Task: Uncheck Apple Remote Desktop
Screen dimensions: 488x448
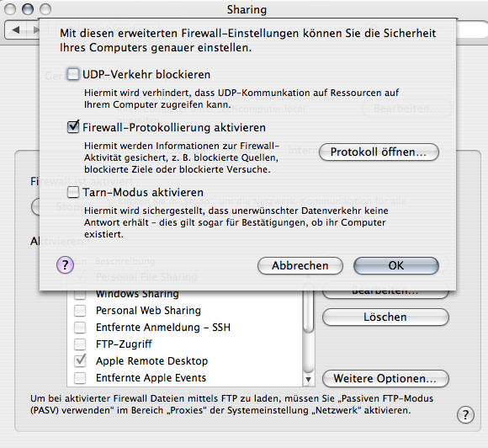Action: 80,361
